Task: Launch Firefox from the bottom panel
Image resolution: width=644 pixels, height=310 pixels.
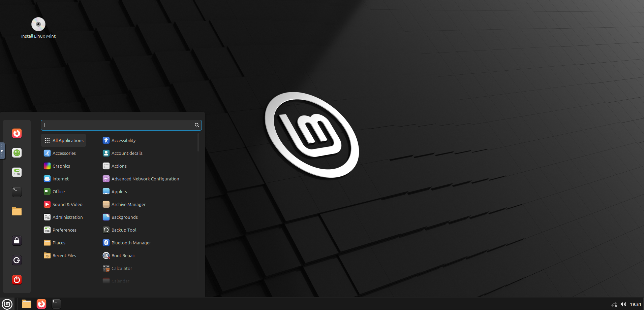Action: (x=41, y=304)
